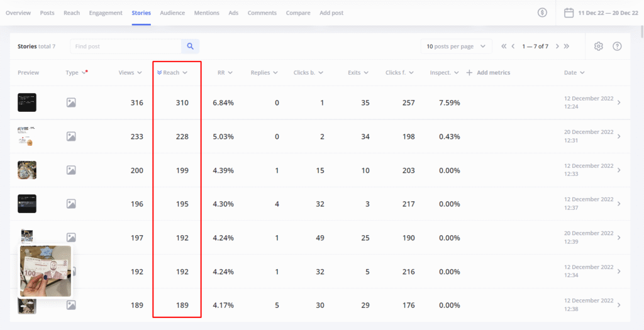This screenshot has height=330, width=644.
Task: Open first story preview thumbnail
Action: click(x=27, y=102)
